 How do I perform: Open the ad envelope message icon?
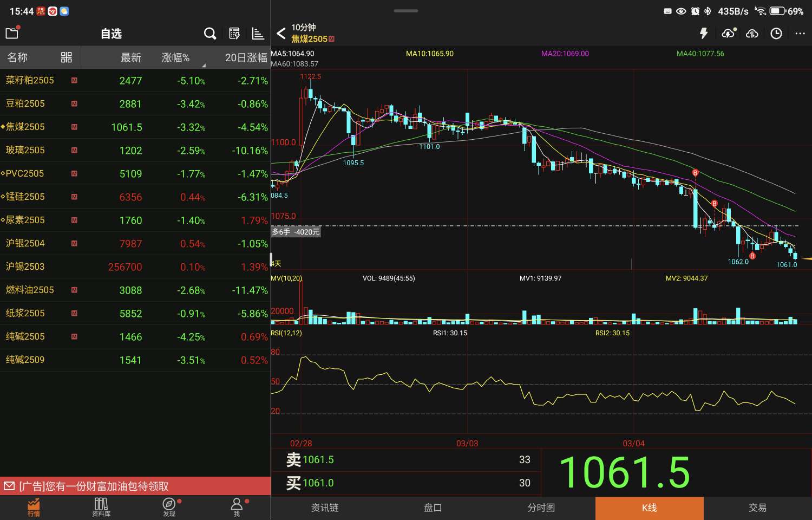click(x=9, y=486)
